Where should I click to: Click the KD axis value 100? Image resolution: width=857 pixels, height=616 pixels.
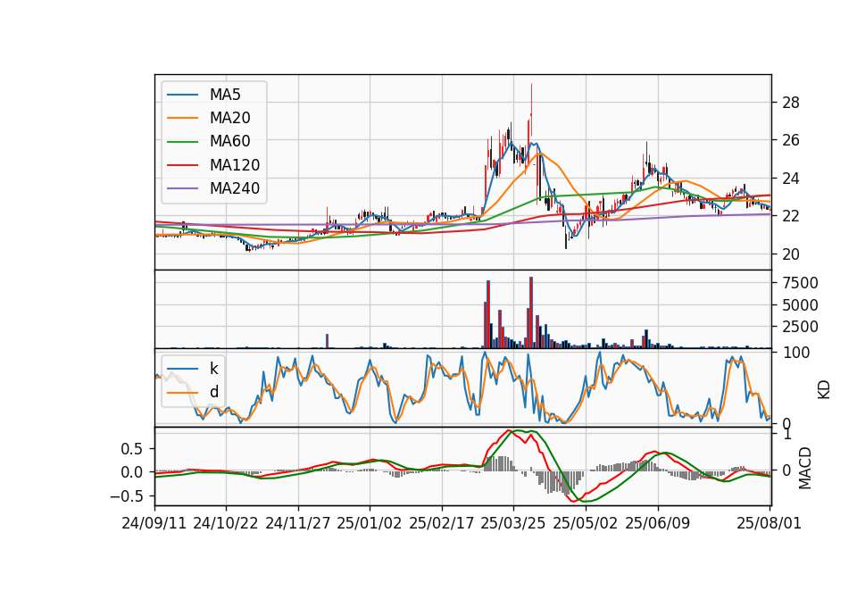pyautogui.click(x=796, y=354)
